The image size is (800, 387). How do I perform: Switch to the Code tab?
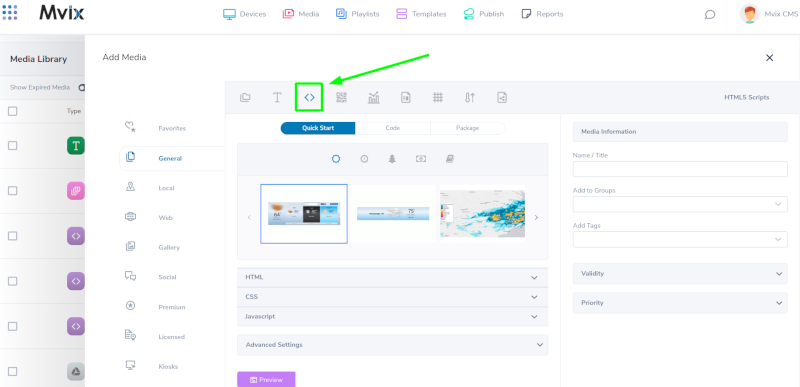[392, 128]
